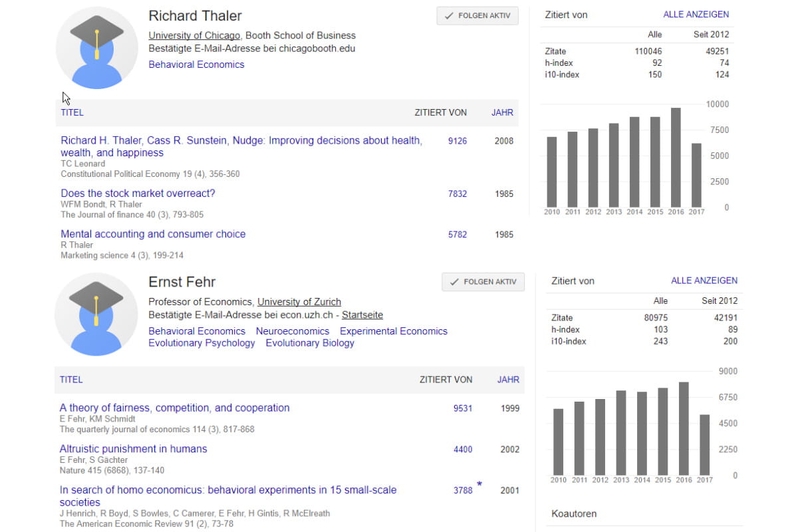This screenshot has height=532, width=798.
Task: Open Ernst Fehr's Startseite link
Action: (x=362, y=315)
